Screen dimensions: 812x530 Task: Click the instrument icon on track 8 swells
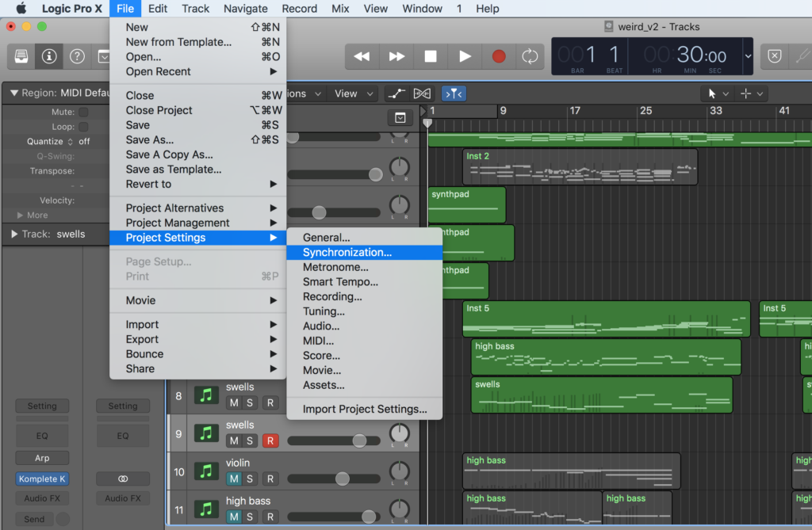click(206, 395)
